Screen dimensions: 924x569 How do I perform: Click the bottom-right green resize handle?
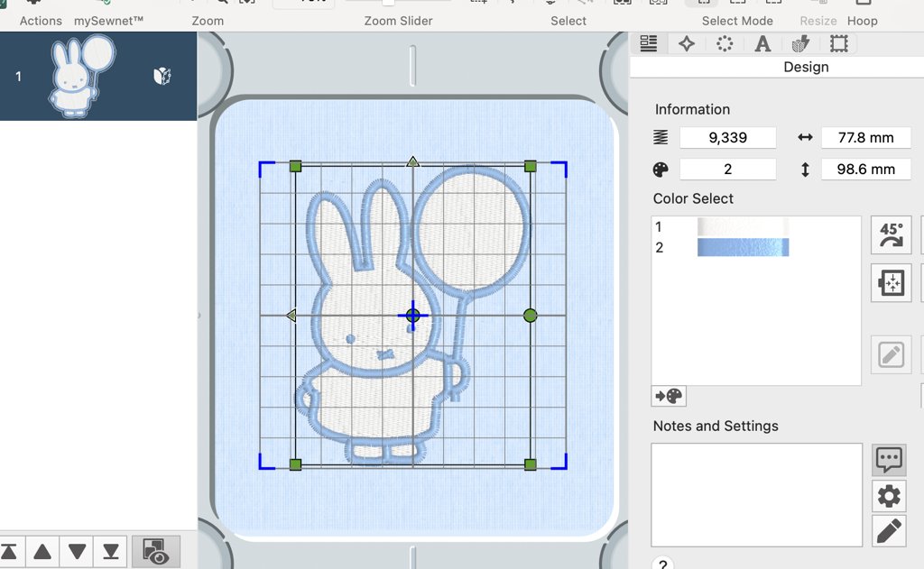pos(531,464)
